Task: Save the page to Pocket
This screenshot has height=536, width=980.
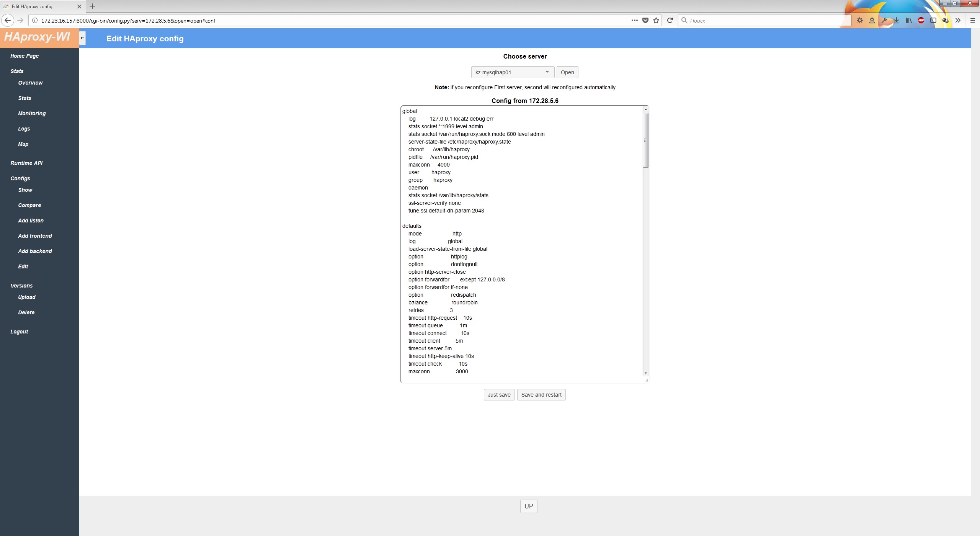Action: click(x=645, y=20)
